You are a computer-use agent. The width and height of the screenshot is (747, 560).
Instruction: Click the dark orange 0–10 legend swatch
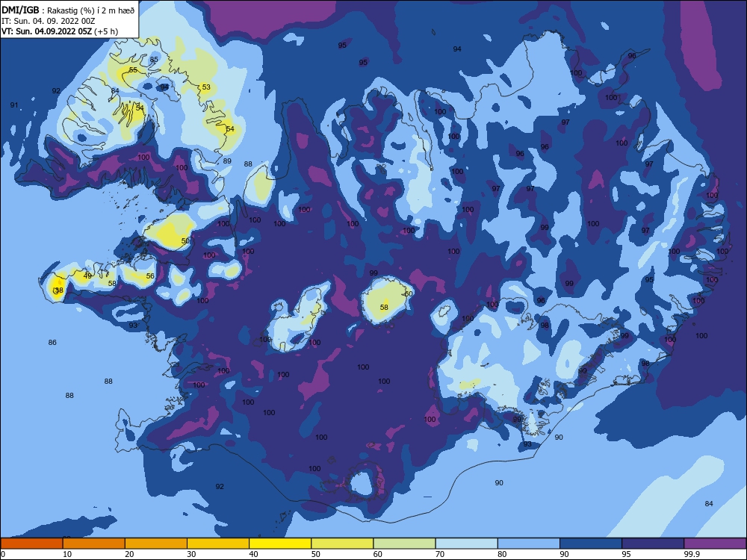[x=31, y=544]
